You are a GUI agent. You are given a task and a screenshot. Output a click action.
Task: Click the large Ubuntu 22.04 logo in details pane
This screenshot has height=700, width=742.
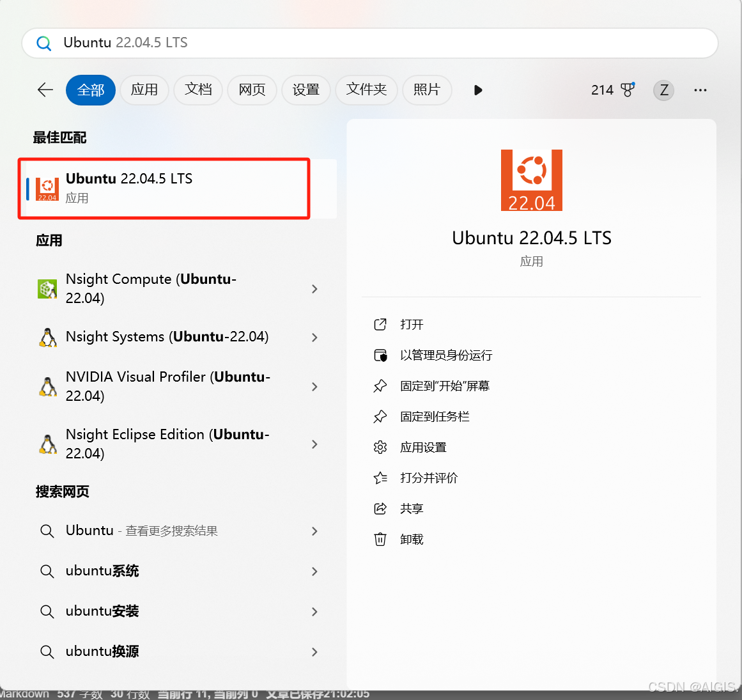[532, 180]
